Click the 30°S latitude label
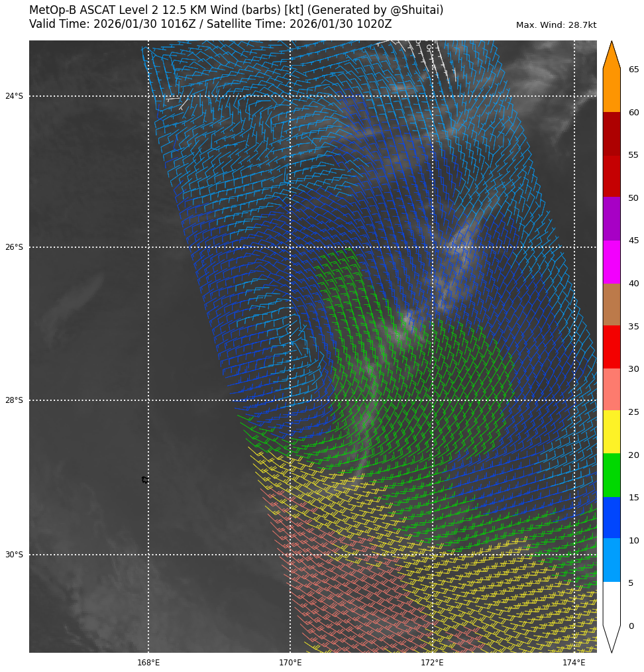This screenshot has width=644, height=672. (x=14, y=555)
